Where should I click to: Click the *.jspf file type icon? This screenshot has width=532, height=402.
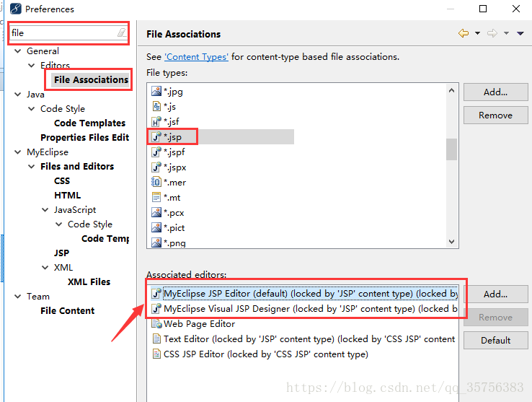(x=156, y=152)
